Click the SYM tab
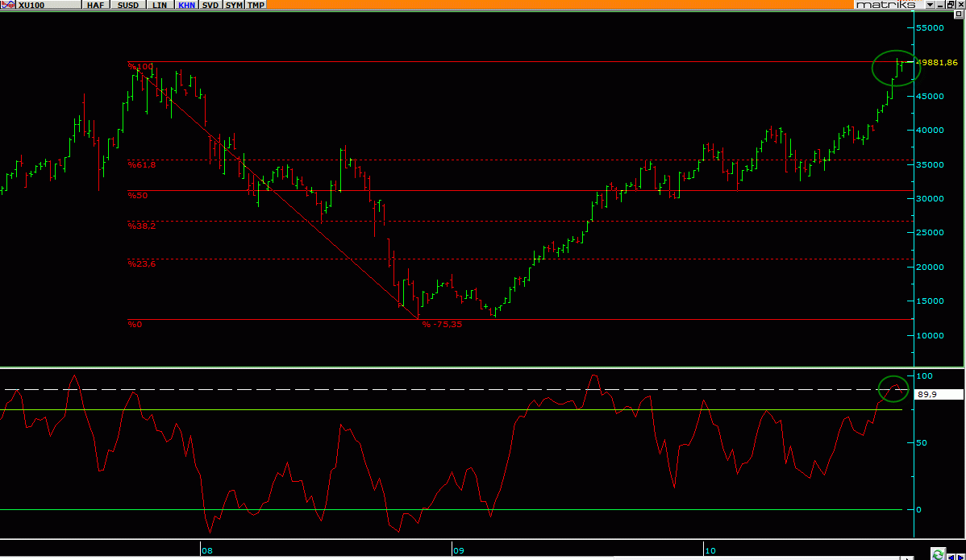Viewport: 966px width, 560px height. (234, 5)
